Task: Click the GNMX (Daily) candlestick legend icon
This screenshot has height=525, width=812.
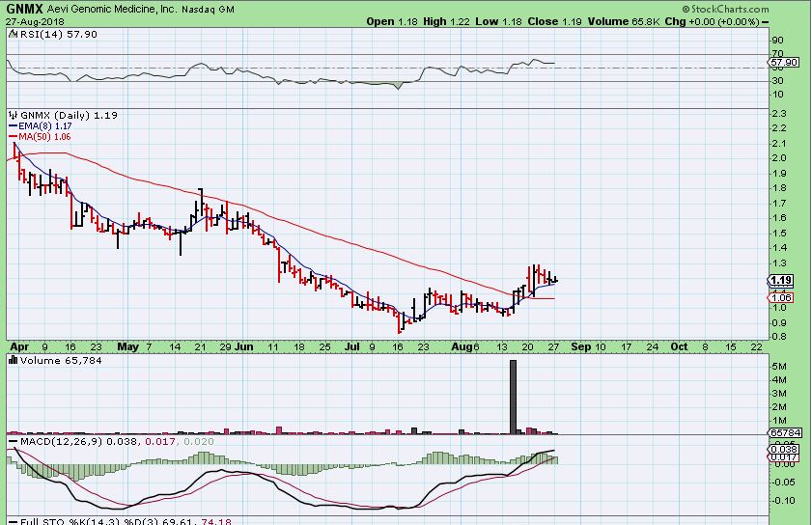Action: pyautogui.click(x=12, y=115)
